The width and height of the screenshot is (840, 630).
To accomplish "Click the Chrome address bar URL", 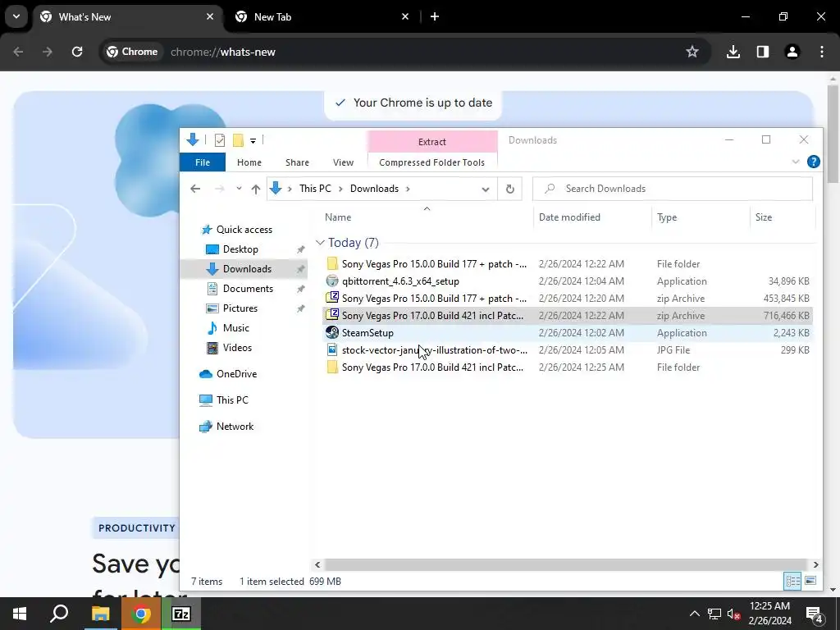I will [223, 52].
